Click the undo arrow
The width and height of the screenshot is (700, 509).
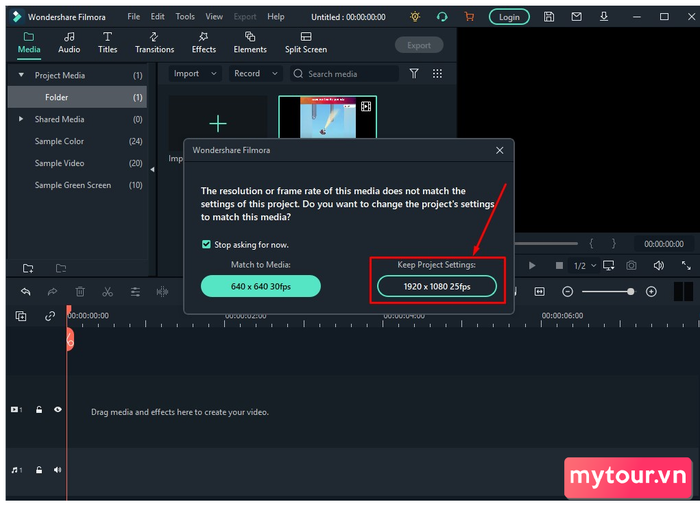[25, 292]
